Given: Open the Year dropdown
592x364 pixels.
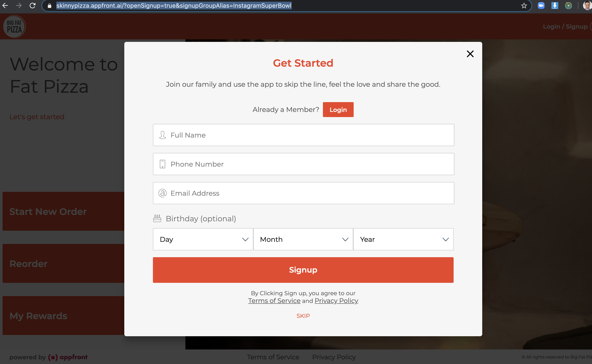Looking at the screenshot, I should (x=403, y=239).
